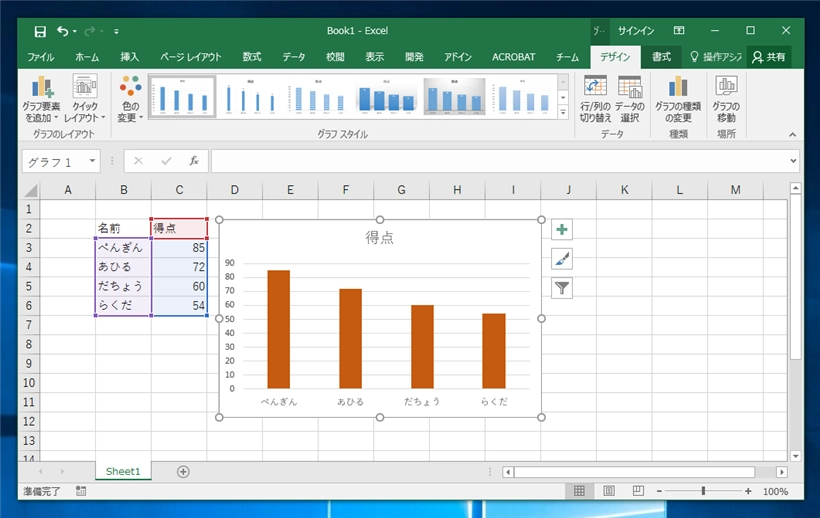This screenshot has width=820, height=518.
Task: Select the second chart style thumbnail
Action: [250, 97]
